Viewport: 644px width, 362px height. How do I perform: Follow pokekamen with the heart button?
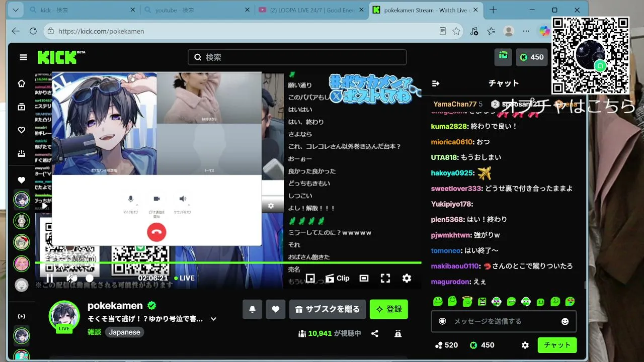(x=275, y=309)
